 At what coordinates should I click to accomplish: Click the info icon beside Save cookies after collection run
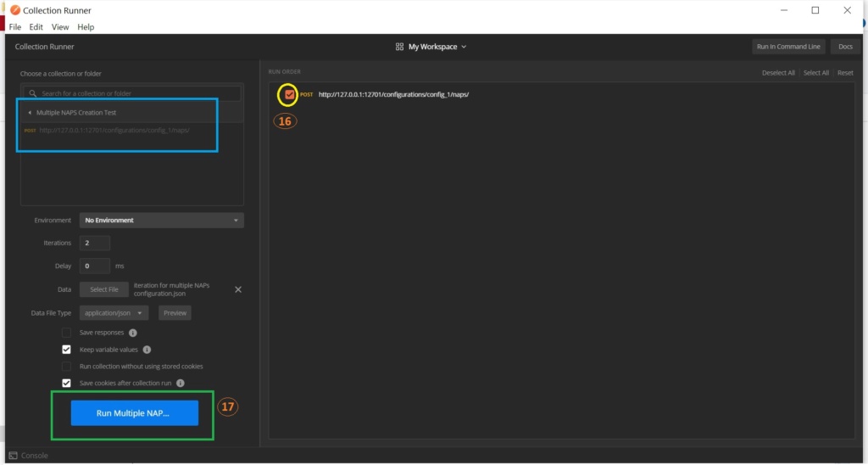[x=181, y=383]
